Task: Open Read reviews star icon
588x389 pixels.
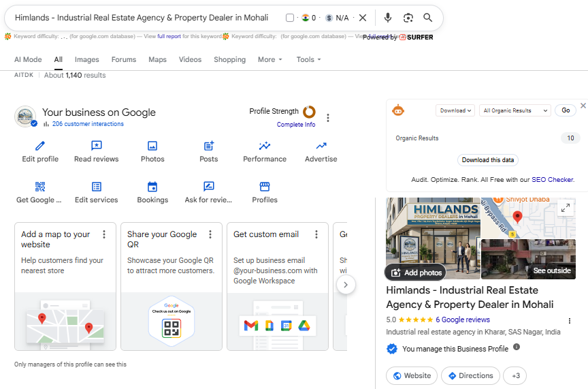Action: 97,146
